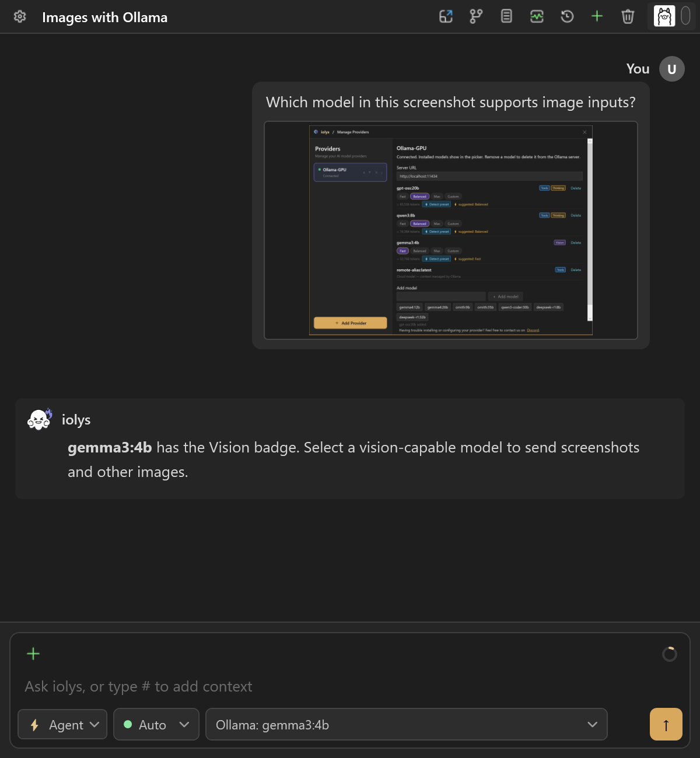The image size is (700, 758).
Task: Open the green activity monitor icon
Action: [537, 16]
